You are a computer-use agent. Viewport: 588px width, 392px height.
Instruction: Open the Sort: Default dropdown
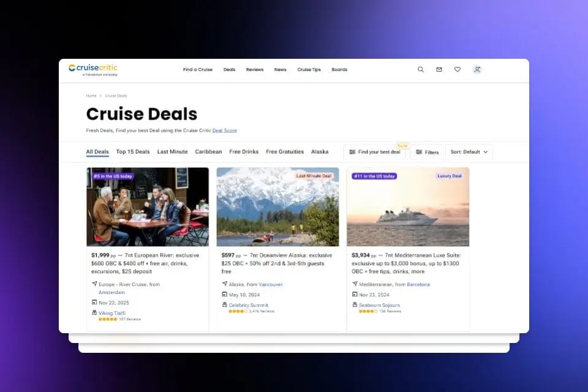tap(469, 152)
